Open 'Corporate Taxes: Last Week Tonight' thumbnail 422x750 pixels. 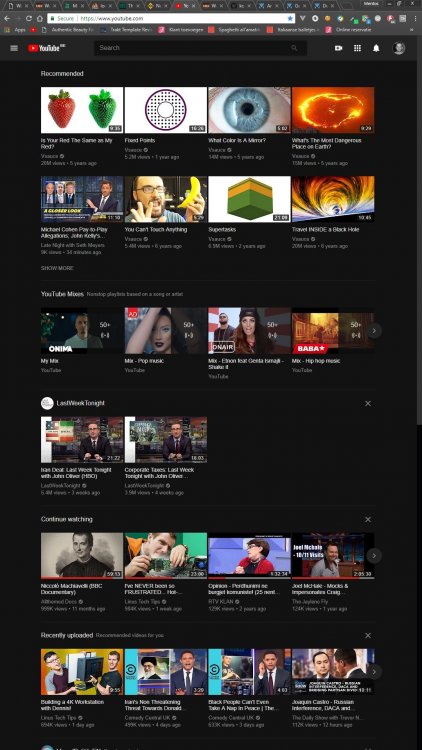(166, 439)
